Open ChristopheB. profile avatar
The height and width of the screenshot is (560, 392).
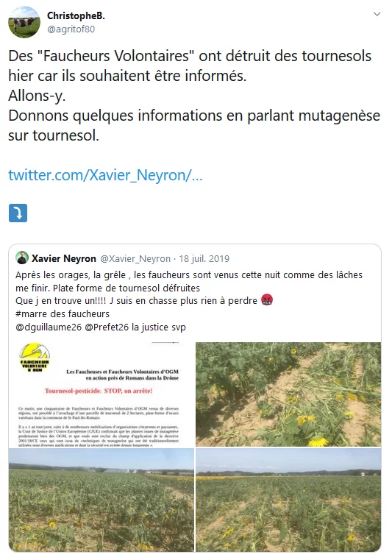[24, 22]
